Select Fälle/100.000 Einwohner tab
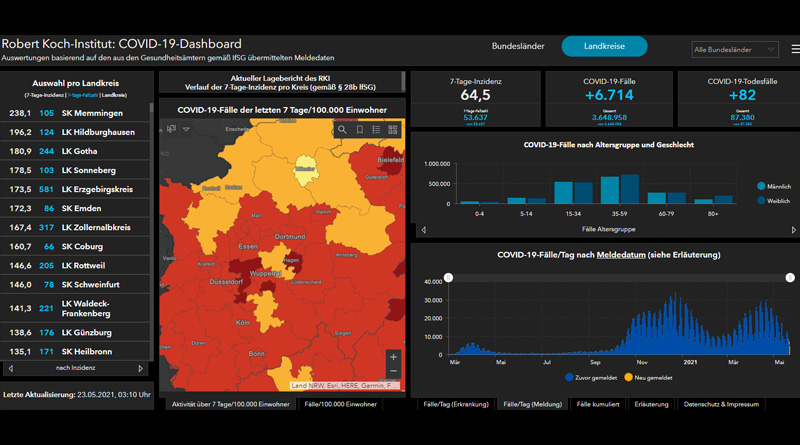Viewport: 800px width, 445px height. tap(340, 404)
